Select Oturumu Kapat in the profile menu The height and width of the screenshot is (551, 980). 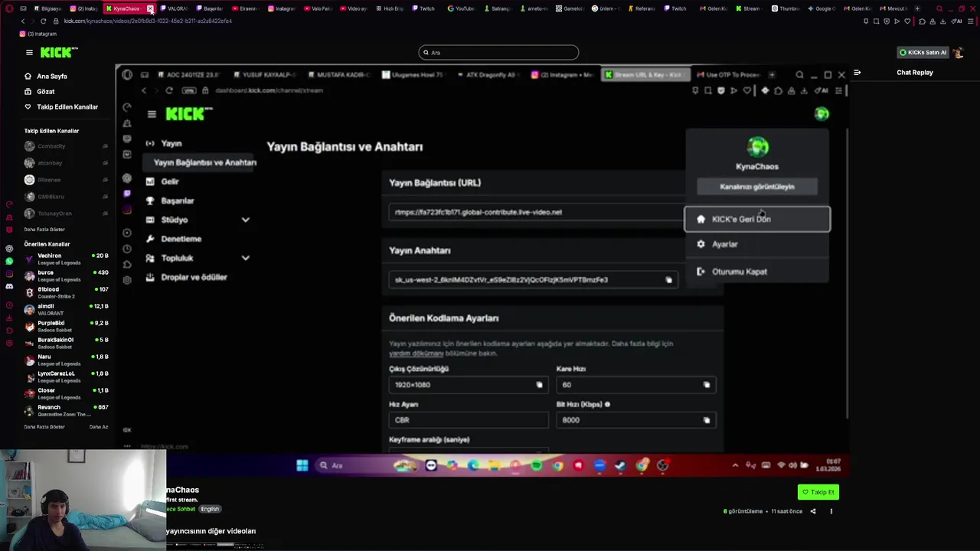pos(757,272)
